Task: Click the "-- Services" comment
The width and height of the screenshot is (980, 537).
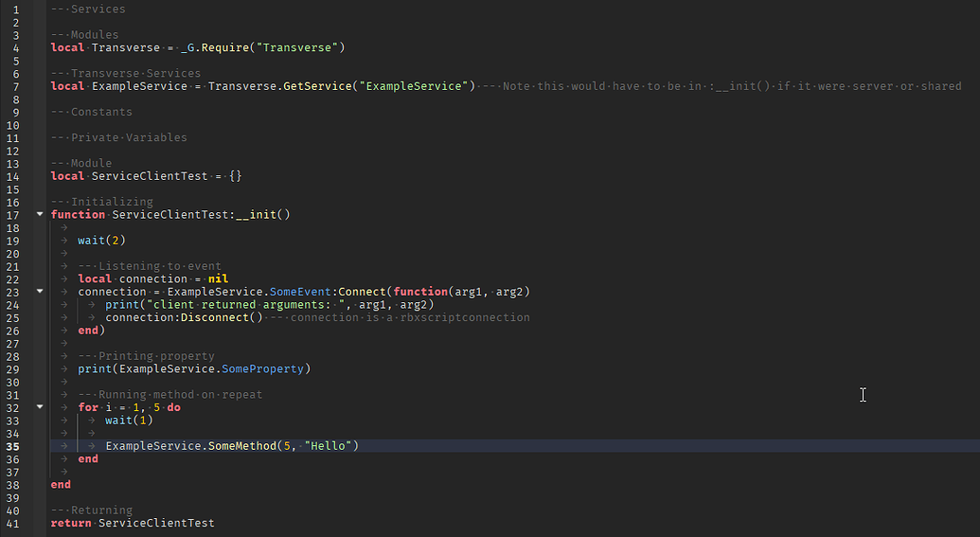Action: click(88, 9)
